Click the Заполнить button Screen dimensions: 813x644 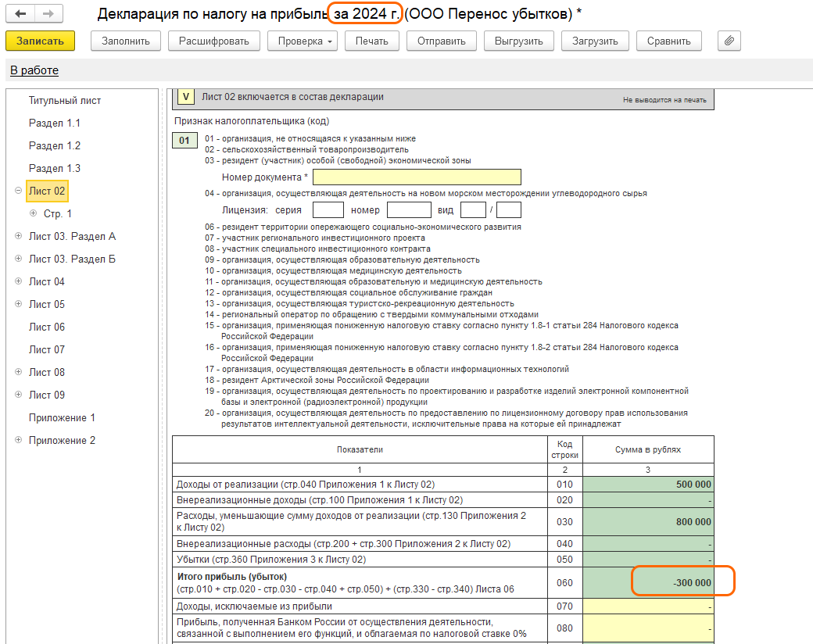(126, 41)
